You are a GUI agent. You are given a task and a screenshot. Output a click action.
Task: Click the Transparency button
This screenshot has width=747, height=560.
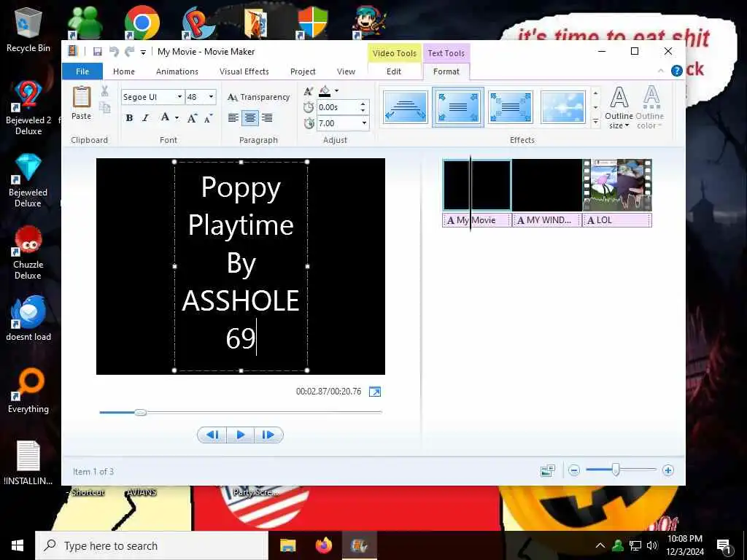(259, 97)
